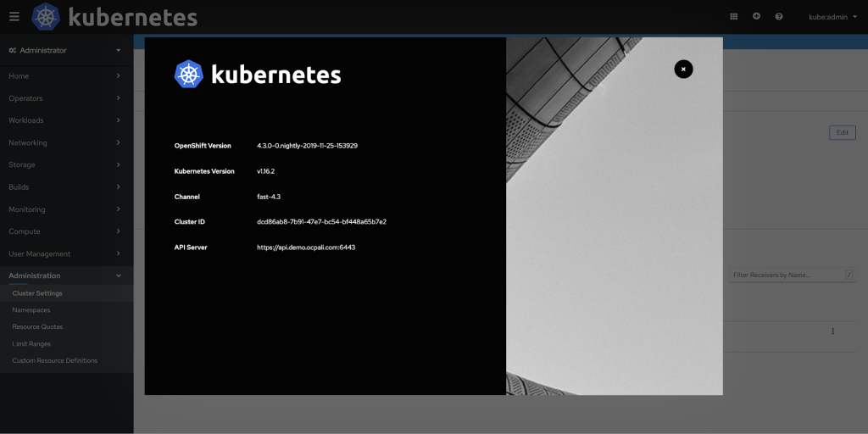Click the Kubernetes version v1.16.2
This screenshot has height=434, width=868.
click(265, 171)
